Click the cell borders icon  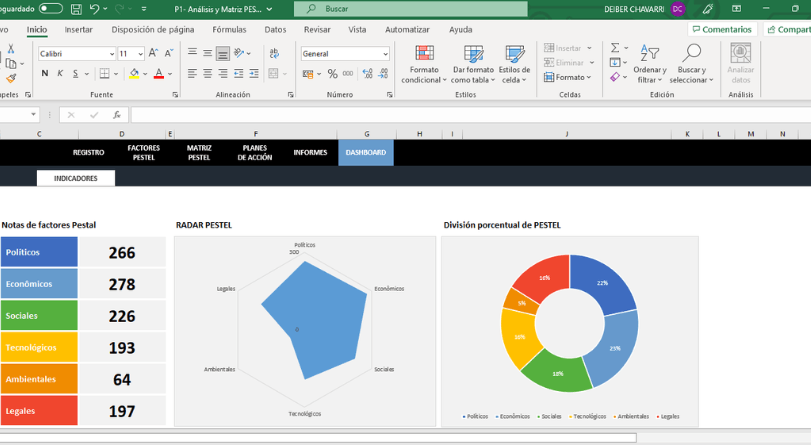coord(104,73)
